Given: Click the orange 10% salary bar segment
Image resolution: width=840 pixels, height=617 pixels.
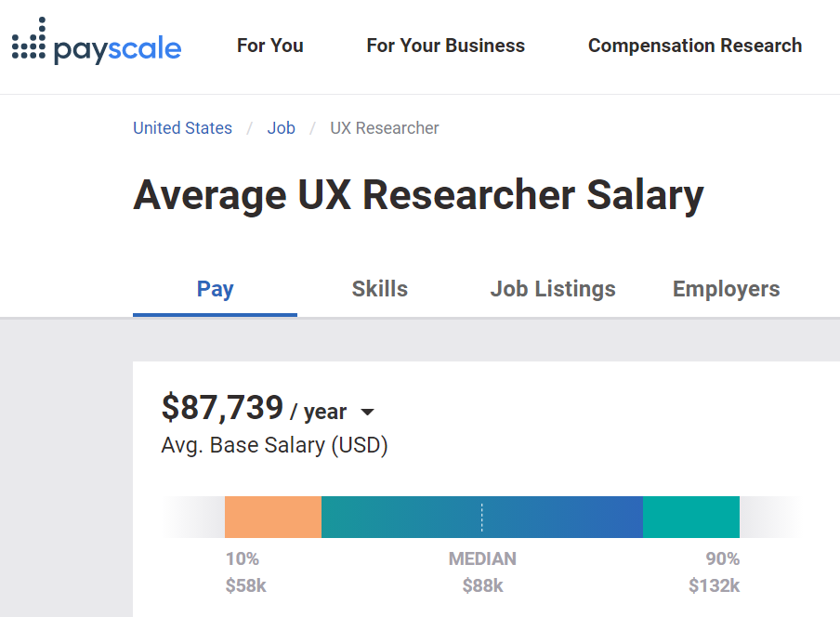Looking at the screenshot, I should [x=272, y=517].
